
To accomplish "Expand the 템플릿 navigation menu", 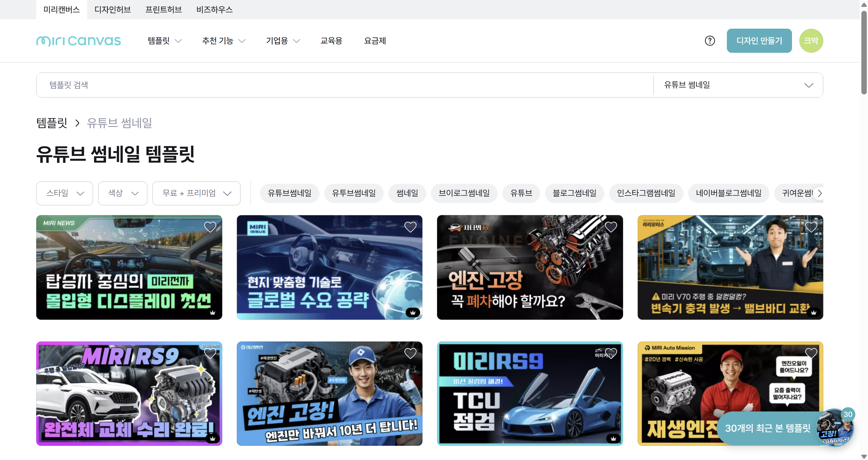I will 165,41.
